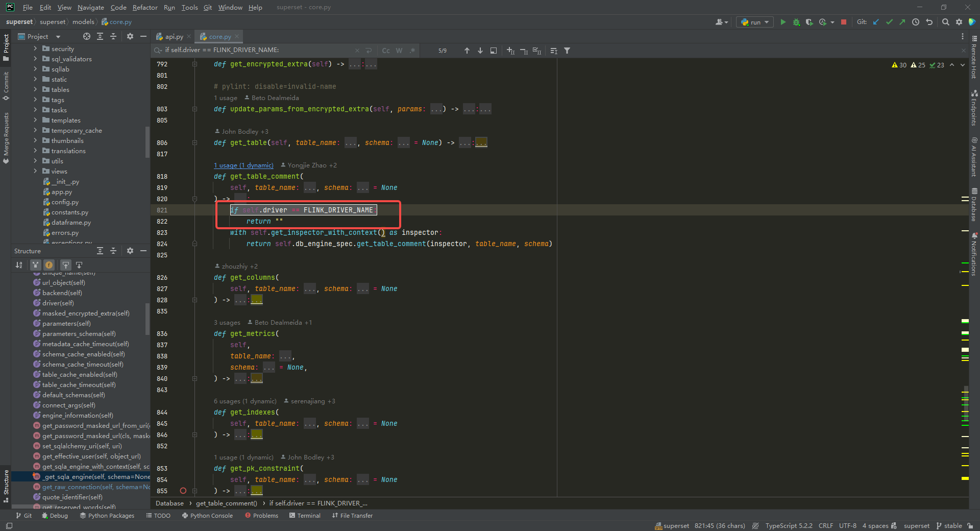The height and width of the screenshot is (531, 980).
Task: Open the Git menu
Action: pos(208,7)
